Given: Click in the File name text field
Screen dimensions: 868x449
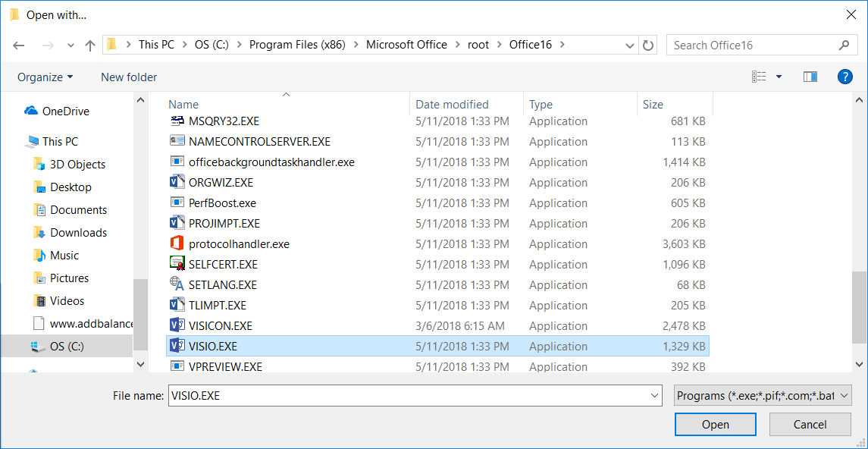Looking at the screenshot, I should coord(409,396).
